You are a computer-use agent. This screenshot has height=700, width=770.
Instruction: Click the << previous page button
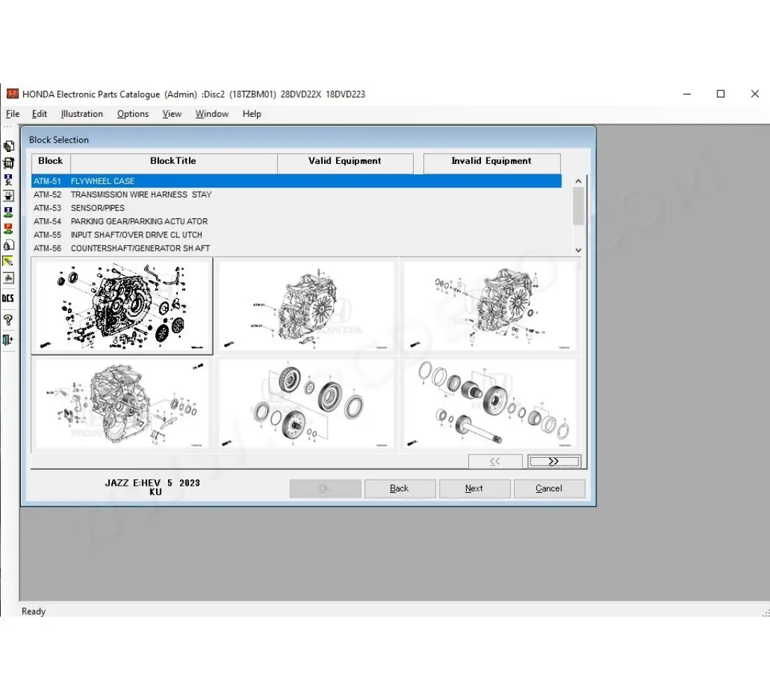tap(495, 461)
